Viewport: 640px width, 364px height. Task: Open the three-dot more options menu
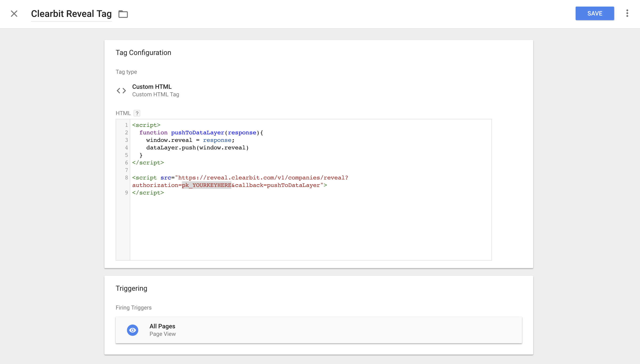click(627, 13)
